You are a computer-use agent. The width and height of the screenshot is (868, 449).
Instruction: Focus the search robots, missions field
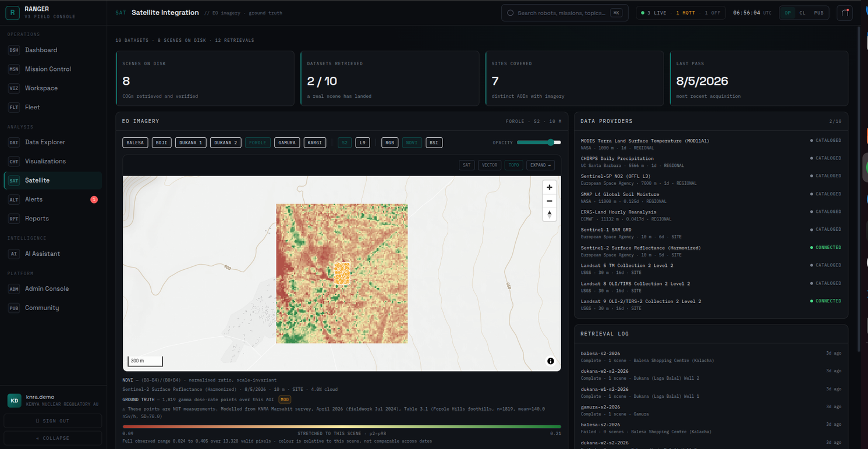pos(565,13)
